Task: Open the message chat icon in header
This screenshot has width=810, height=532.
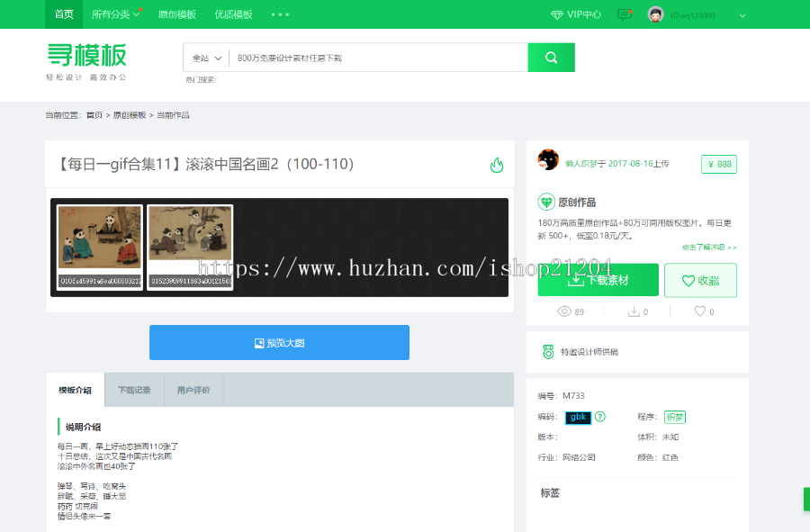Action: click(x=625, y=14)
